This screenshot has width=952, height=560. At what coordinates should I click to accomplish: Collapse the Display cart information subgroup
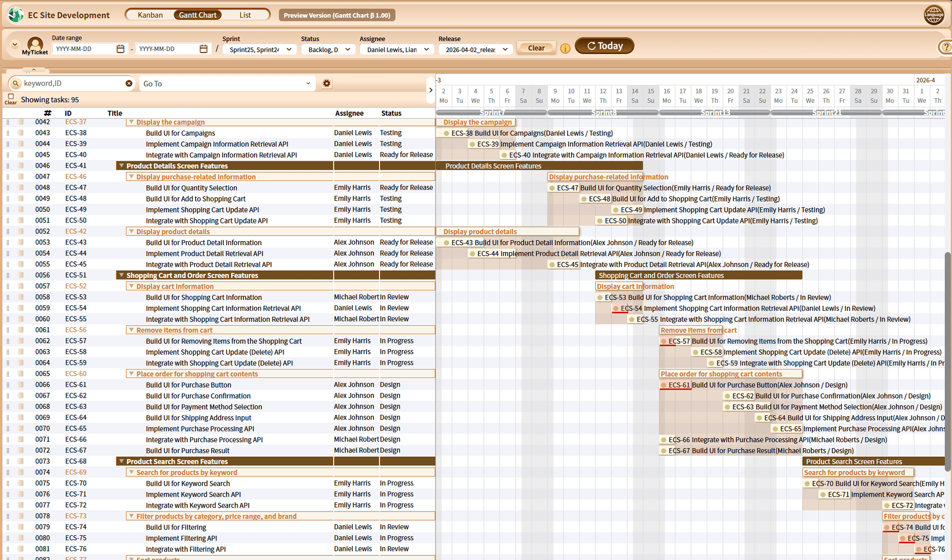point(132,286)
